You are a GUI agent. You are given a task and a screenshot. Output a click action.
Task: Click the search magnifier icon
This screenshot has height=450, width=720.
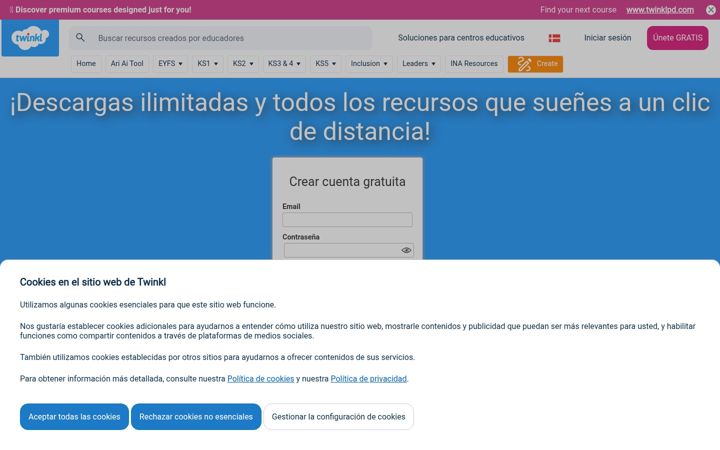click(x=80, y=38)
